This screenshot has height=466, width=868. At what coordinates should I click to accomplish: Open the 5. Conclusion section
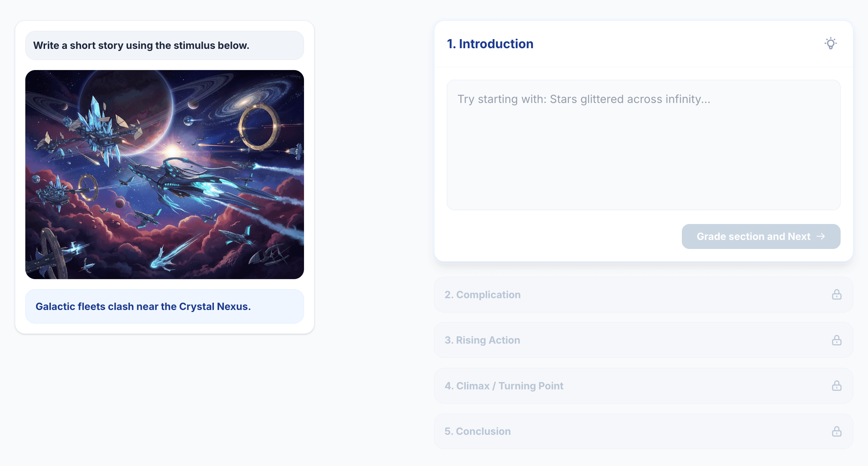coord(477,431)
